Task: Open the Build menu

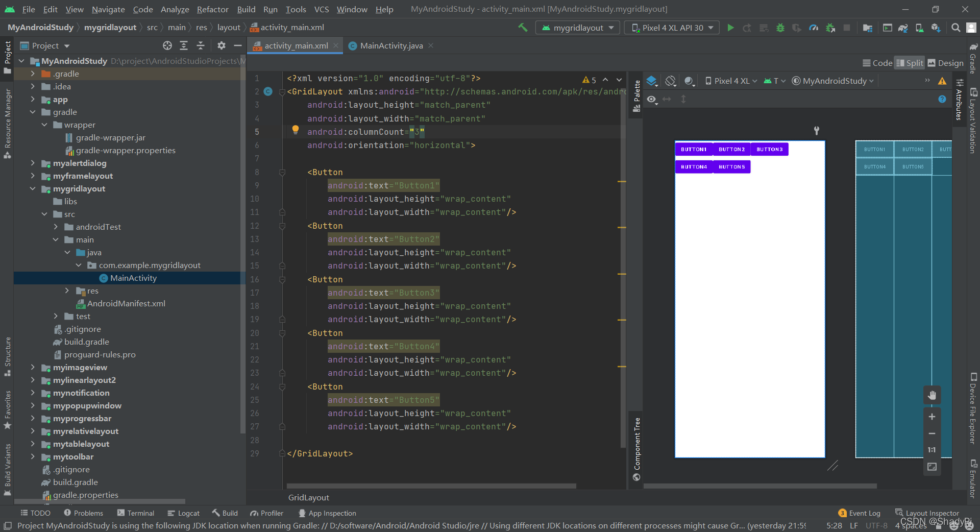Action: click(246, 9)
